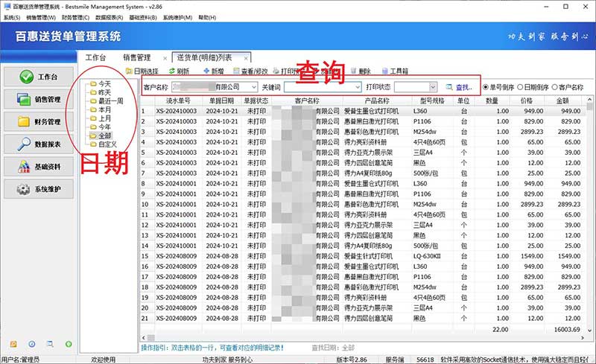Select the 单号倒序 radio button
The width and height of the screenshot is (596, 364).
tap(487, 87)
